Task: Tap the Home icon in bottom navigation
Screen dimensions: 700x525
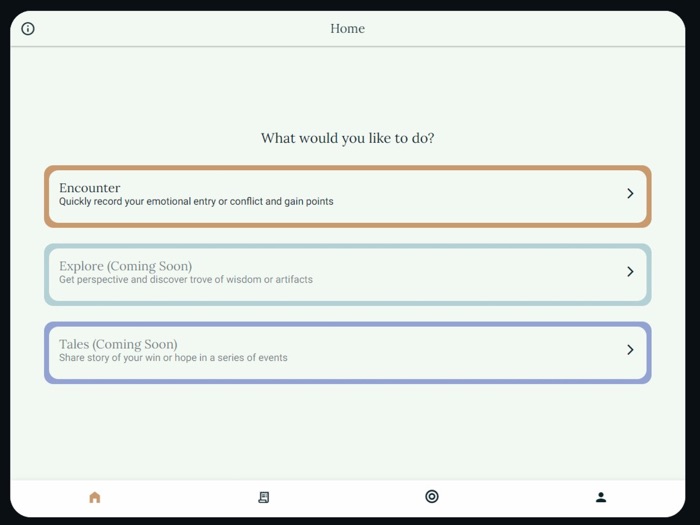Action: pos(95,497)
